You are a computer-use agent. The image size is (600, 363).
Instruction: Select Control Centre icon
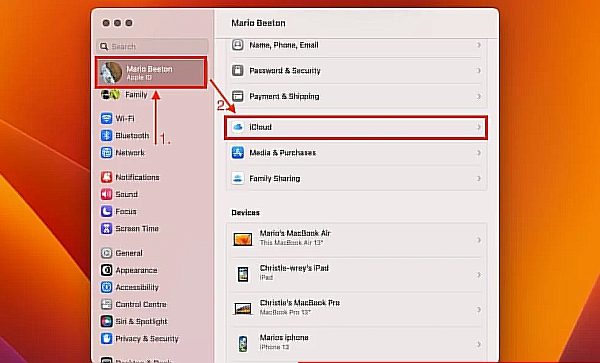pos(106,304)
